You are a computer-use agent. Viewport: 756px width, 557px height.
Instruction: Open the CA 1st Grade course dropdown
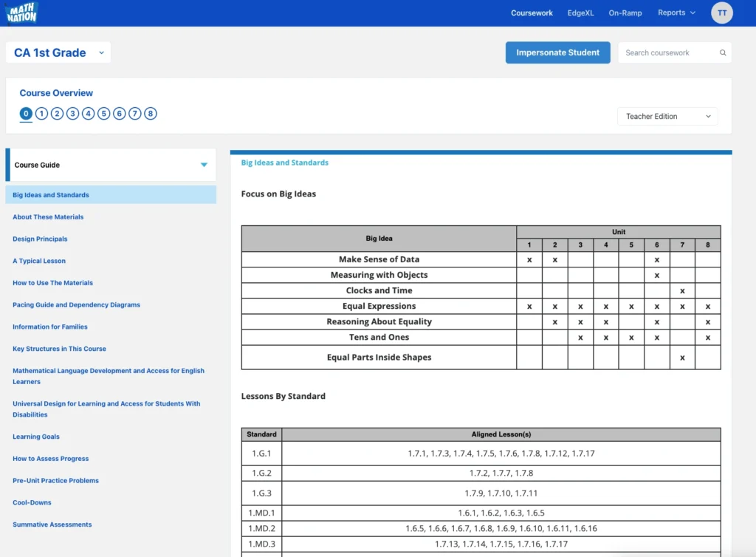(x=58, y=53)
